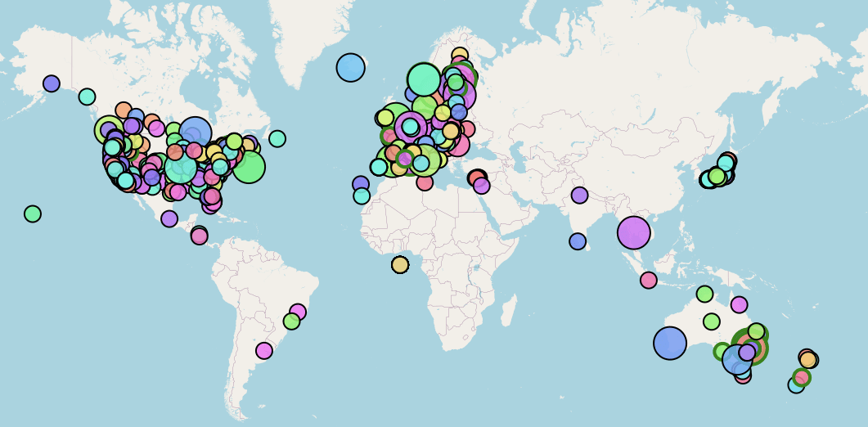Click the blue marker in southern India
This screenshot has height=427, width=868.
tap(578, 241)
